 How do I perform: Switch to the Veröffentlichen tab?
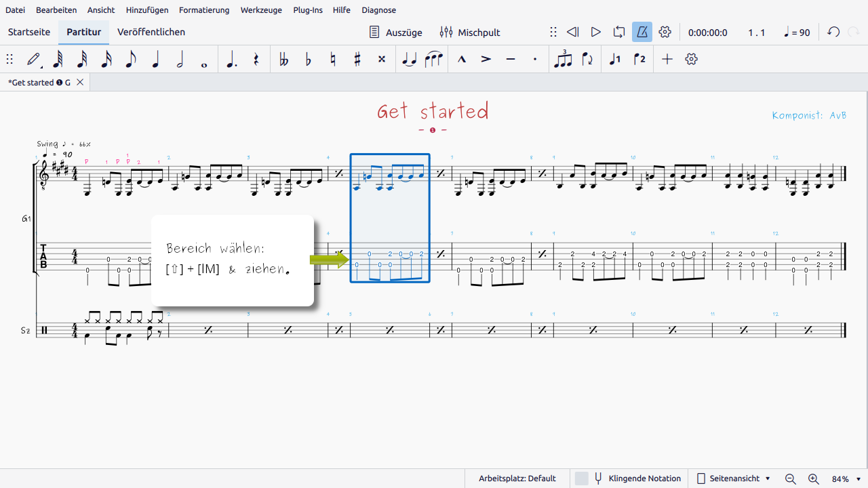click(151, 32)
